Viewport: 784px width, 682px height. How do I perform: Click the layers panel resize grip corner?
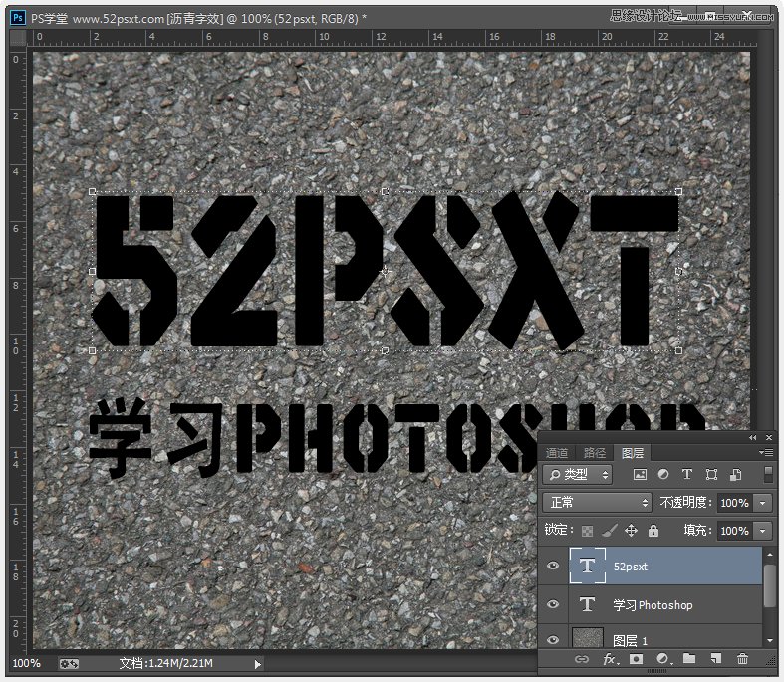pos(770,660)
